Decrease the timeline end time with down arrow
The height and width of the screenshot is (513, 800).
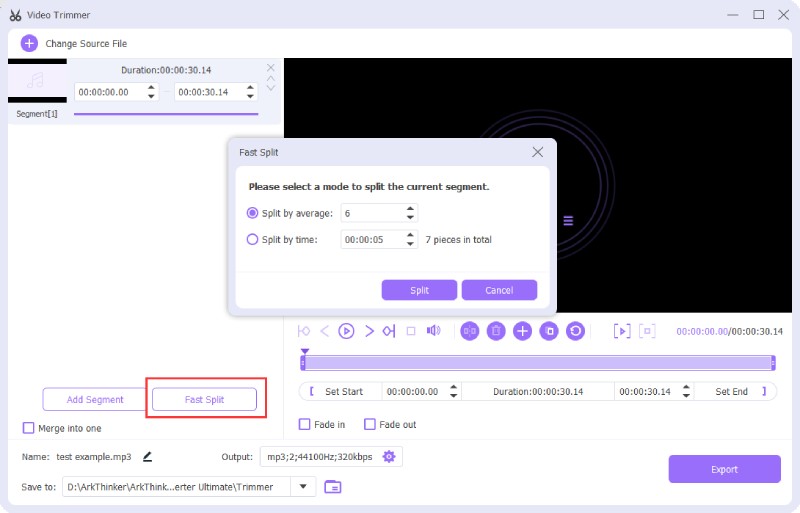point(686,396)
